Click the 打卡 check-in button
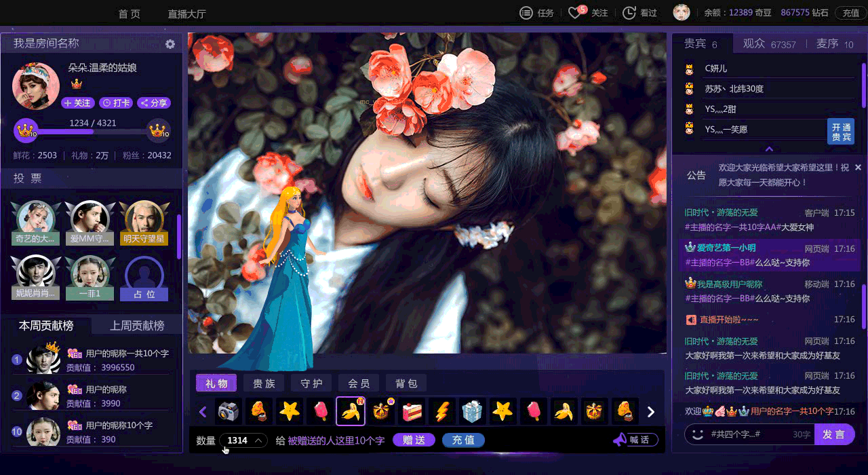The image size is (868, 475). click(x=116, y=103)
